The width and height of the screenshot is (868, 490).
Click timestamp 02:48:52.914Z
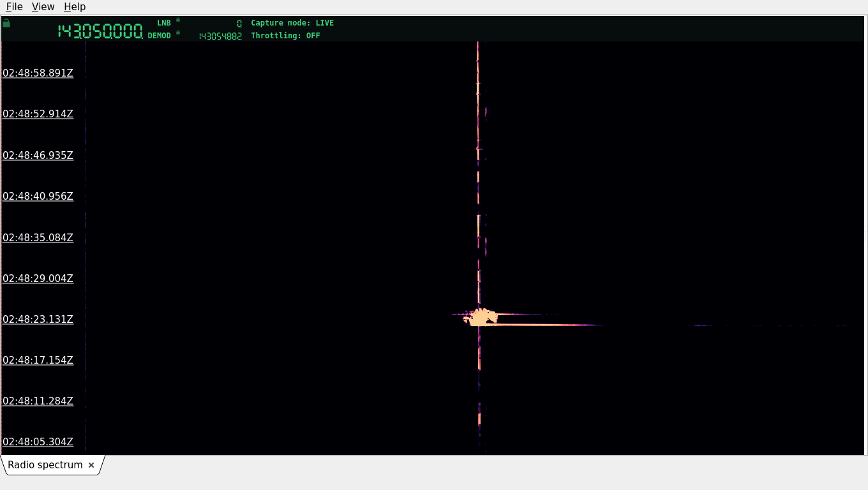(38, 114)
